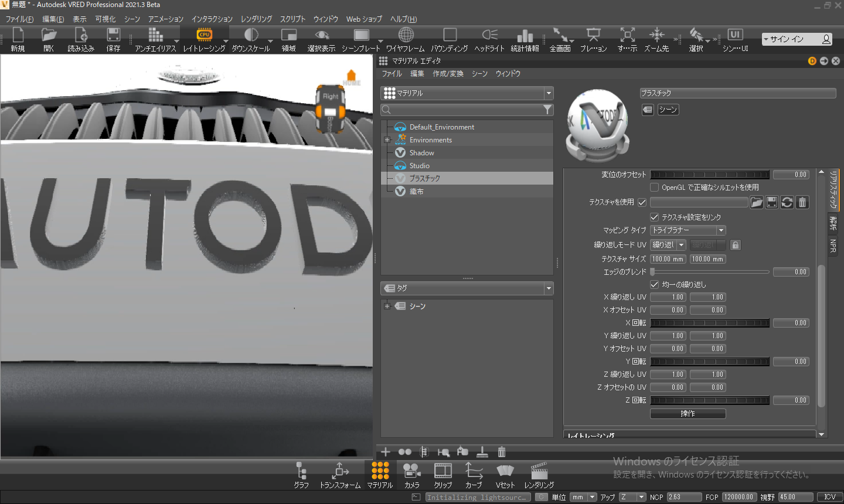Open the レンダリング menu in menu bar

click(x=257, y=19)
